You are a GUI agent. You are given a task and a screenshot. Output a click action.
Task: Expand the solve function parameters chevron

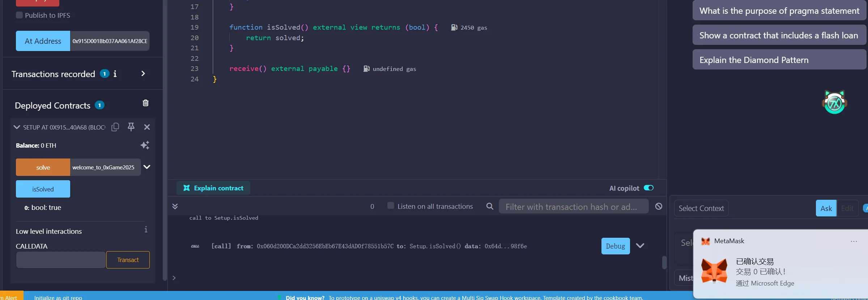147,167
